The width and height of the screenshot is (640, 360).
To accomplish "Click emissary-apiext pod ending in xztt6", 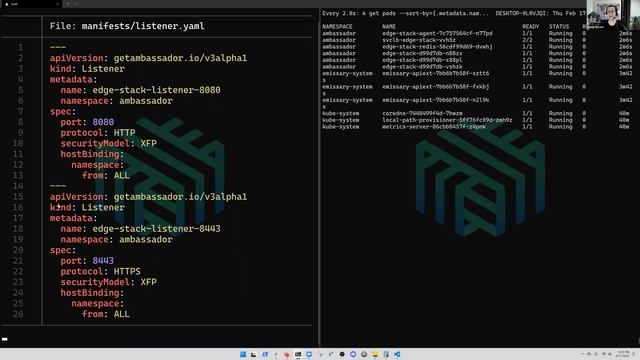I will [x=436, y=73].
